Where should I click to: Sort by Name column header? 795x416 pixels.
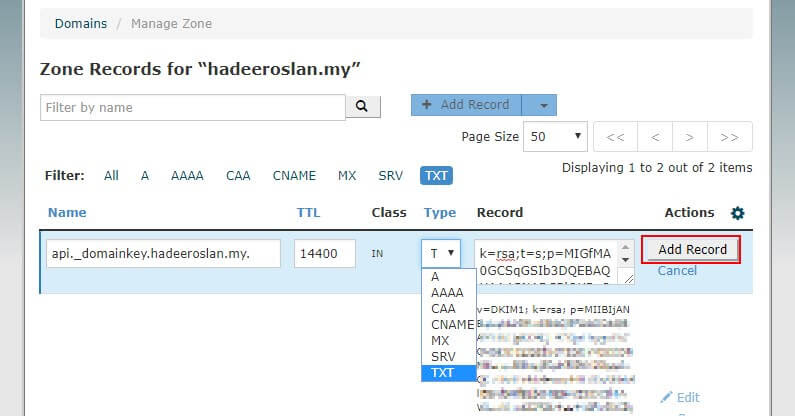(67, 213)
